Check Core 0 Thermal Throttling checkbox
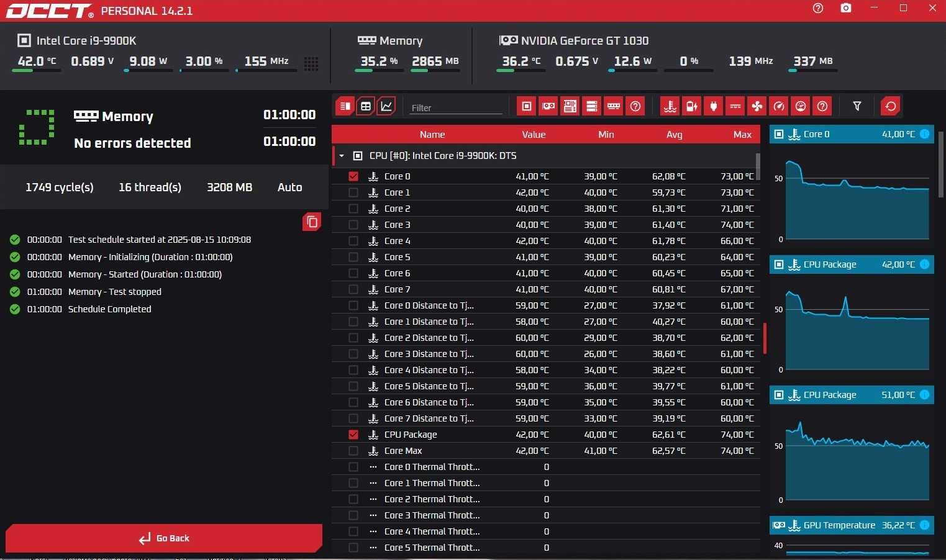The width and height of the screenshot is (946, 560). [353, 467]
